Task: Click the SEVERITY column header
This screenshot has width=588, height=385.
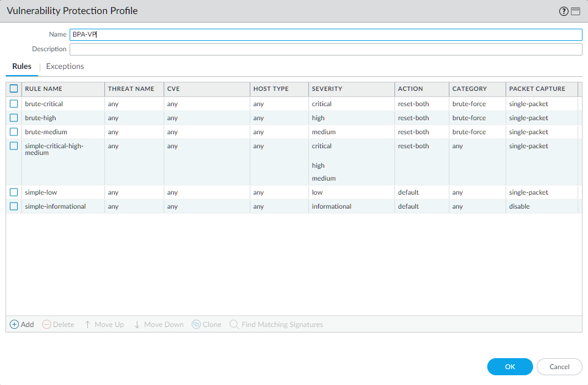Action: click(352, 89)
